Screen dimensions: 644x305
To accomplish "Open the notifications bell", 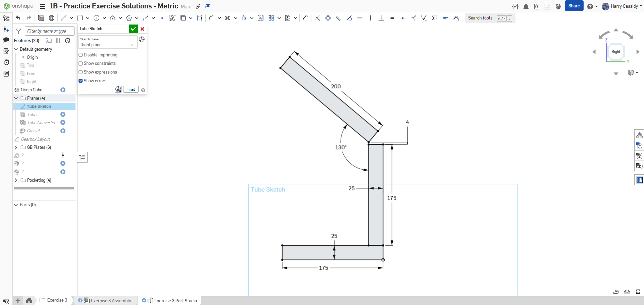I will coord(526,6).
